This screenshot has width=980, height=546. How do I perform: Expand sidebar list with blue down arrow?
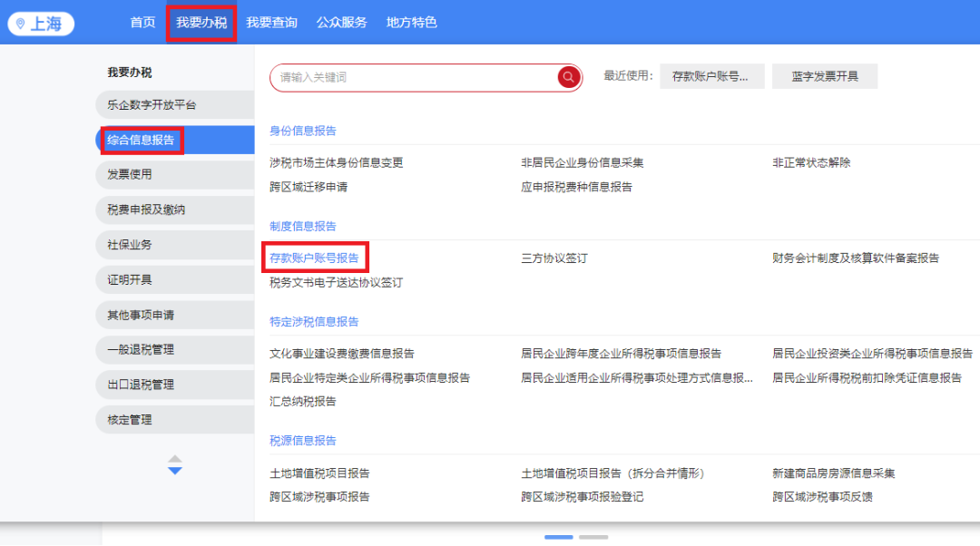point(175,471)
